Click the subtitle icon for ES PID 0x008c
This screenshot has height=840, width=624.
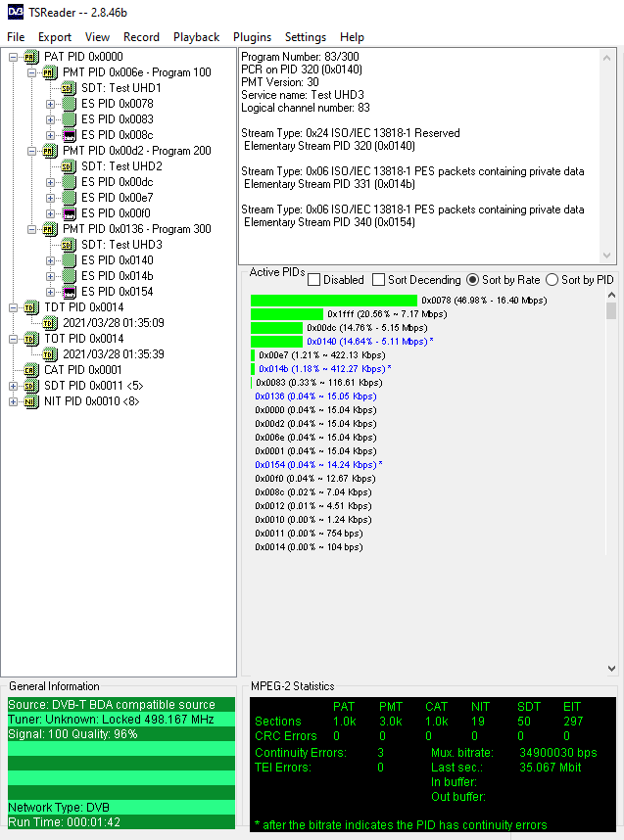[69, 135]
